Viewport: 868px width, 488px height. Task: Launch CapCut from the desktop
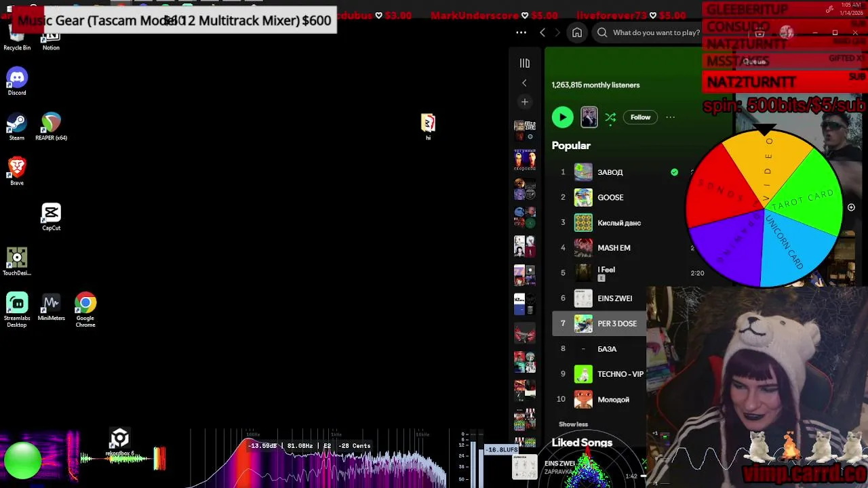point(51,217)
